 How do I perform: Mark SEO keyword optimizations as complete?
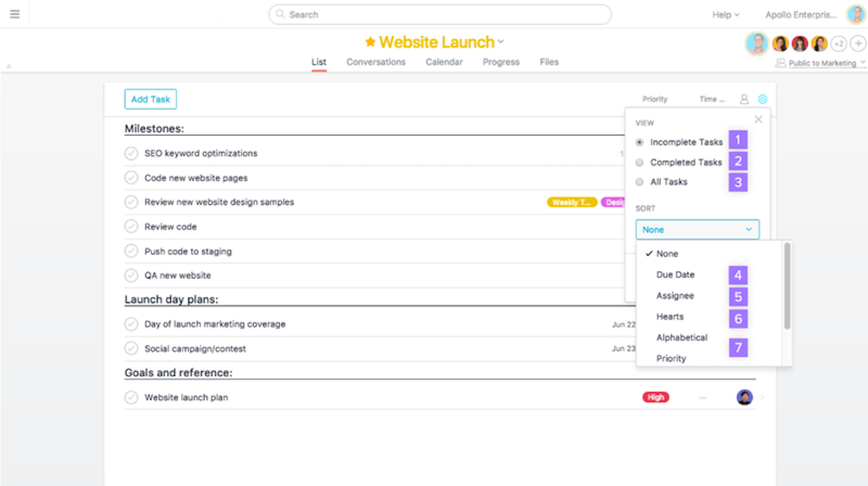(131, 153)
